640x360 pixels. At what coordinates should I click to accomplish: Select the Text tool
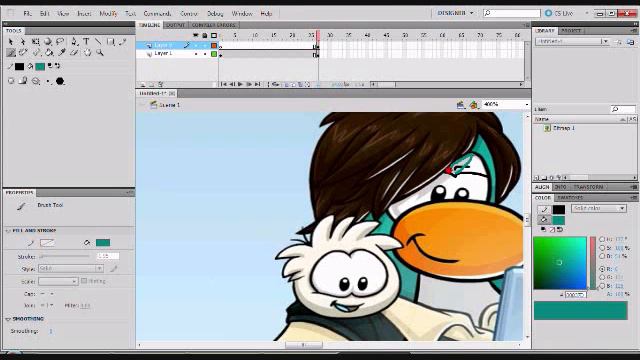86,42
